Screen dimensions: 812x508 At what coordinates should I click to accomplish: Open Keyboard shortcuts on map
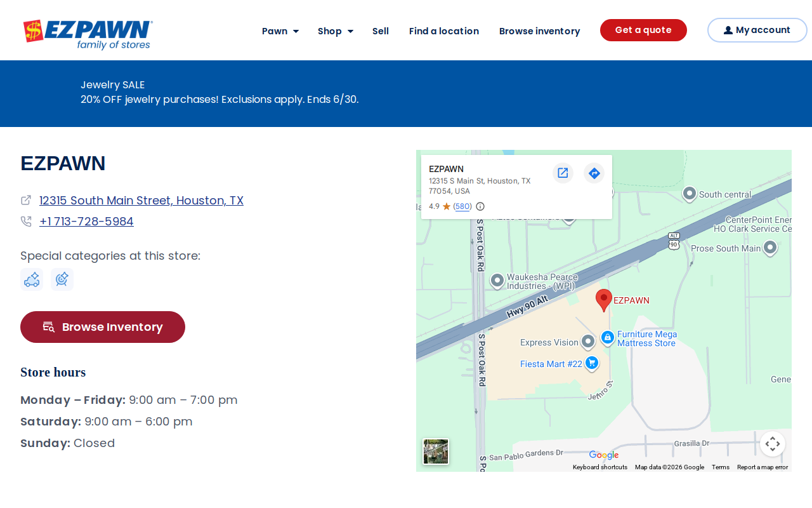click(x=600, y=467)
